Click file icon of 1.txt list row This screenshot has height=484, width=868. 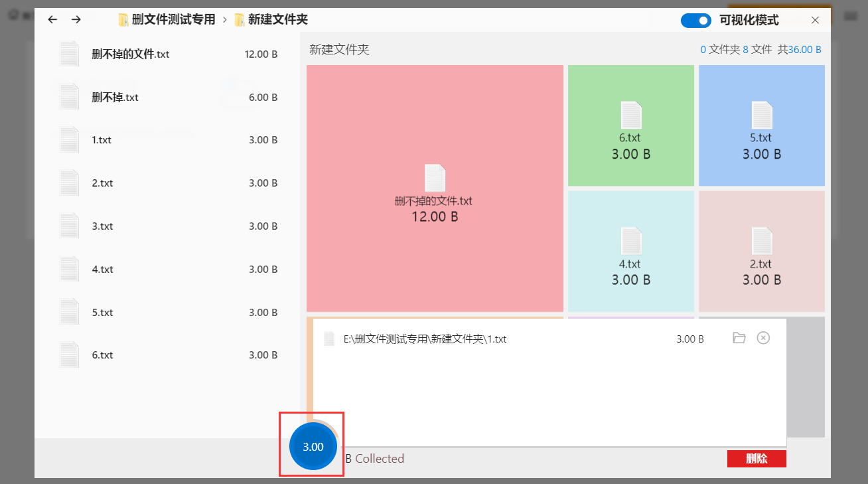click(x=69, y=140)
